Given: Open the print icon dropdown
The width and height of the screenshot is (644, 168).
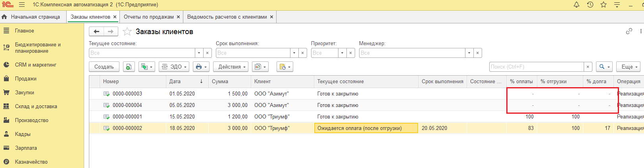Looking at the screenshot, I should (x=201, y=67).
